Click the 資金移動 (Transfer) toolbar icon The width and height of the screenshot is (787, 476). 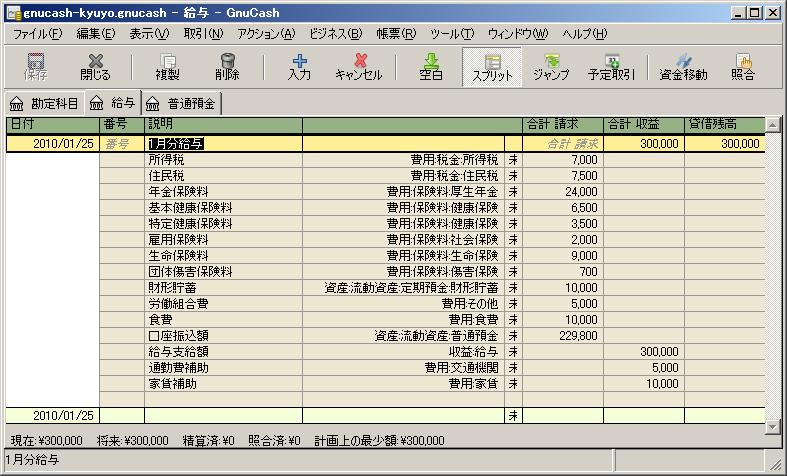[x=683, y=66]
